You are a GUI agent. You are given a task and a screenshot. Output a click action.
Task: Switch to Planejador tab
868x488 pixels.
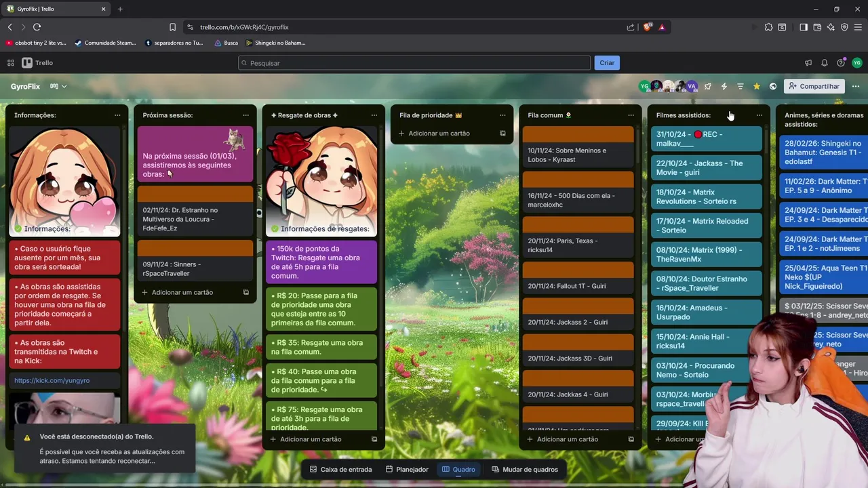407,470
